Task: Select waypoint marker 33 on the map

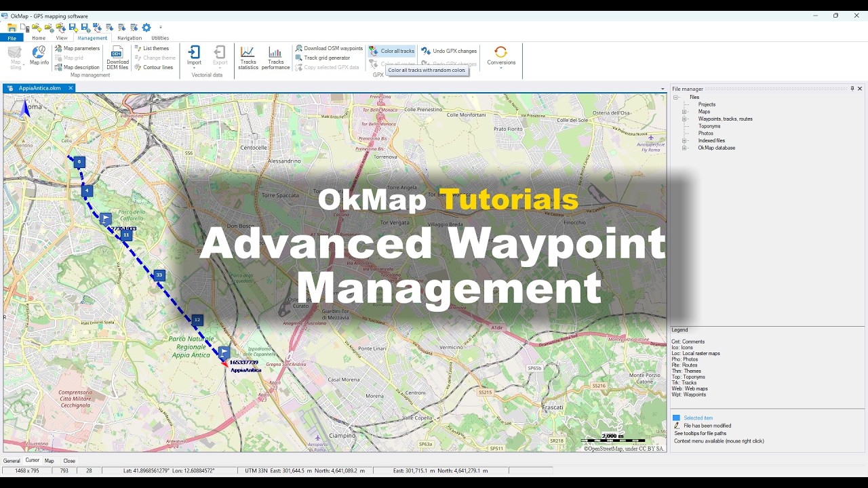Action: (x=159, y=274)
